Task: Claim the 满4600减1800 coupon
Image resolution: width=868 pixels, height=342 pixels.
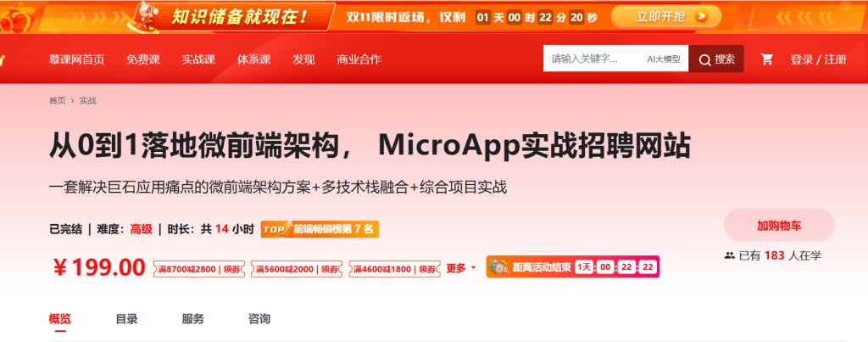Action: 395,269
